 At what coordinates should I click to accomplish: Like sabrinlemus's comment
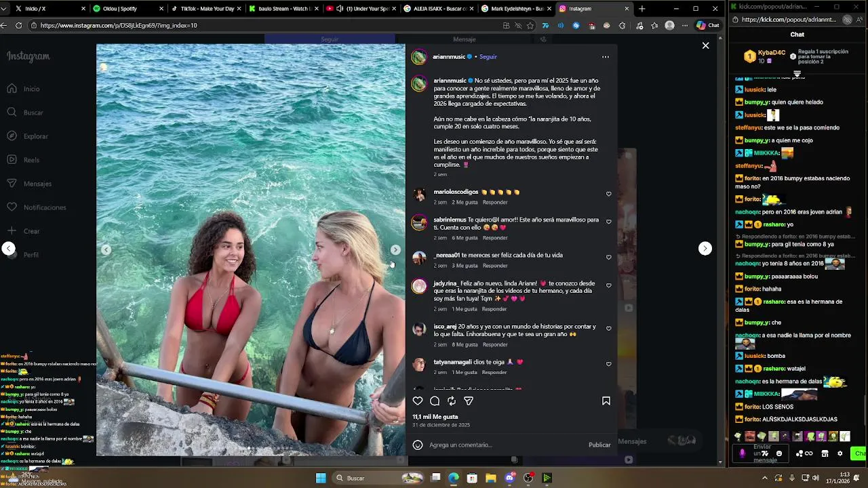(608, 222)
